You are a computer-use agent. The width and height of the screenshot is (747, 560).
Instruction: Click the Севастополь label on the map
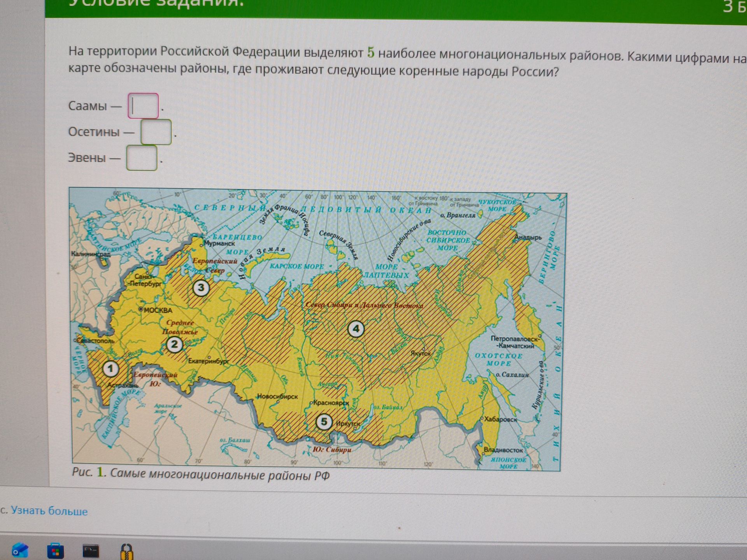[96, 341]
